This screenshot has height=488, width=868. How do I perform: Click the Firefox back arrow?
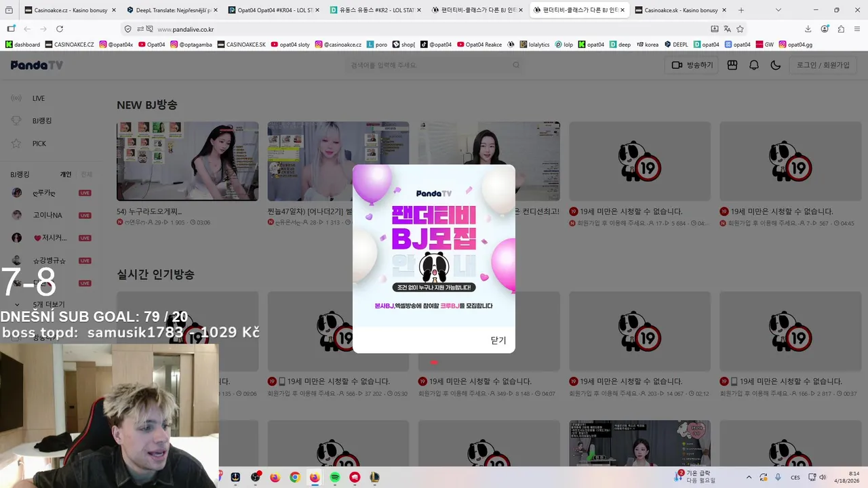27,29
